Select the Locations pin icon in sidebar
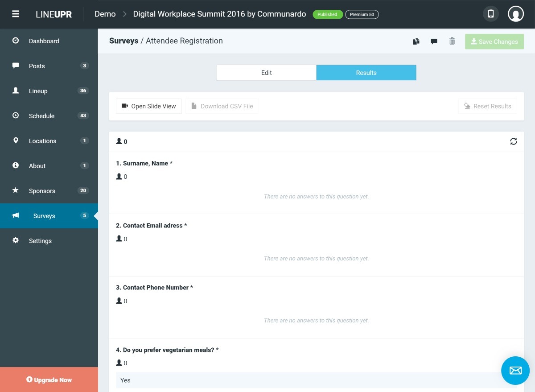535x392 pixels. tap(16, 141)
